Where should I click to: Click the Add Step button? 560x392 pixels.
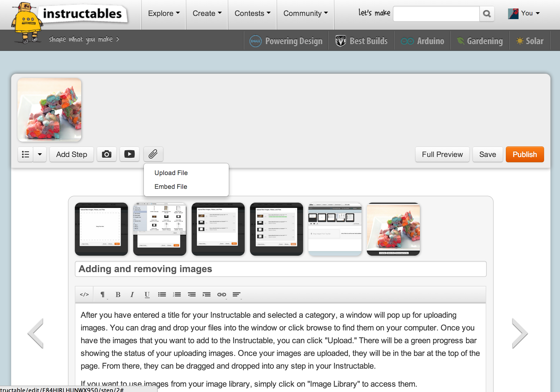click(71, 154)
